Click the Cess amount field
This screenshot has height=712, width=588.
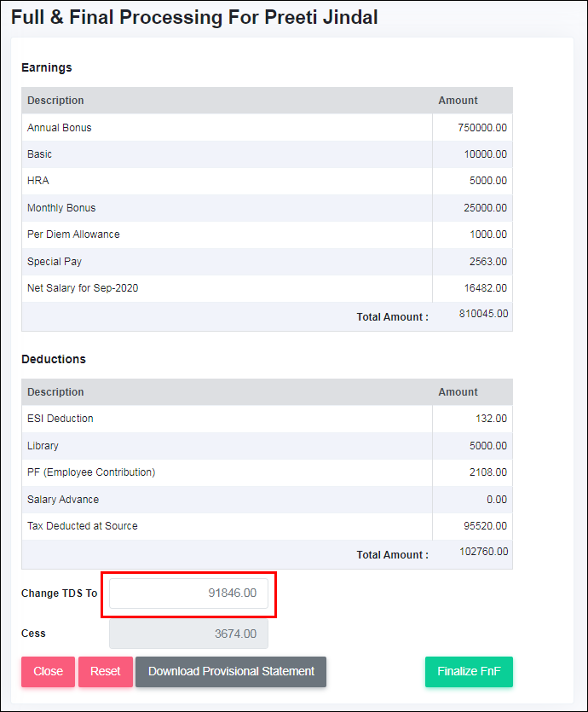tap(188, 634)
